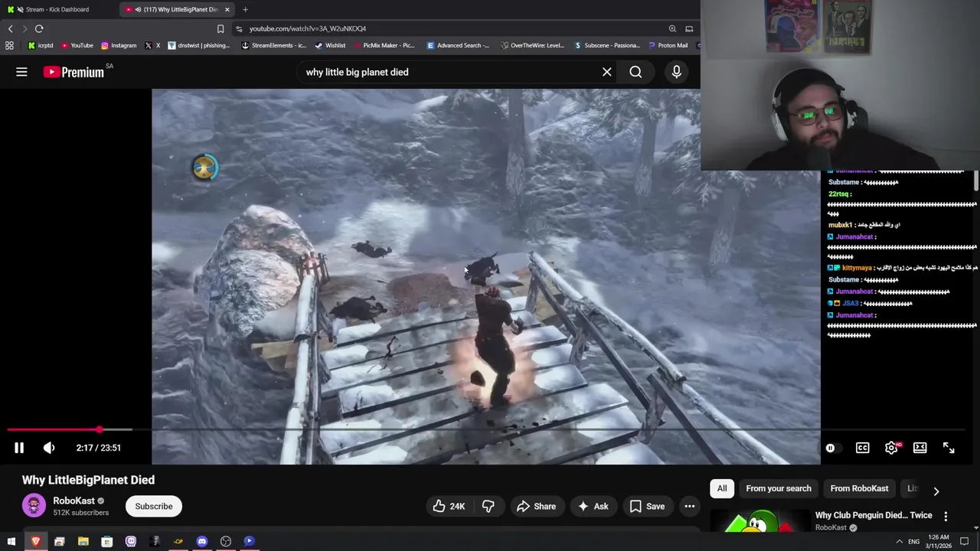Image resolution: width=980 pixels, height=551 pixels.
Task: Bookmark this page
Action: click(x=220, y=28)
